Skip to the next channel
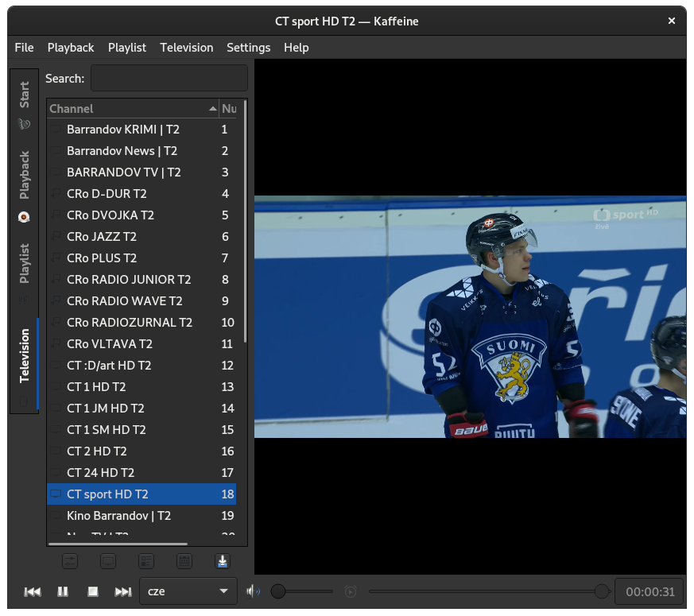 [x=123, y=591]
